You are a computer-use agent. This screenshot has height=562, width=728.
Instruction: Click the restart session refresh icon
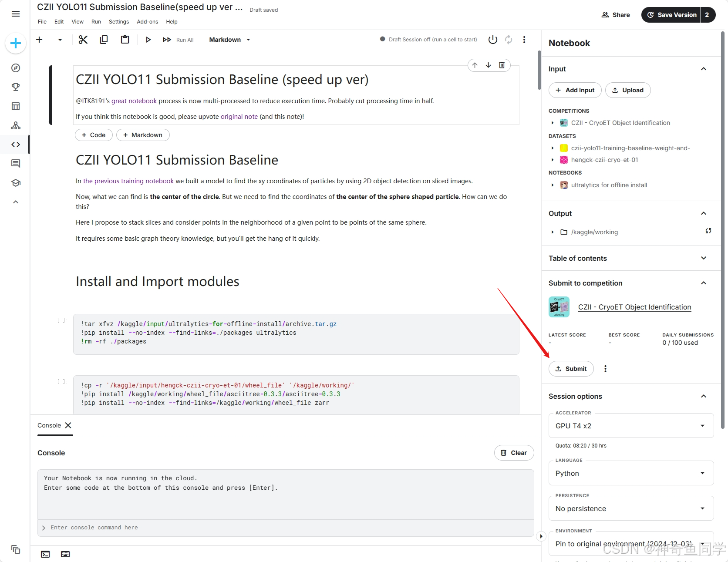pyautogui.click(x=509, y=40)
